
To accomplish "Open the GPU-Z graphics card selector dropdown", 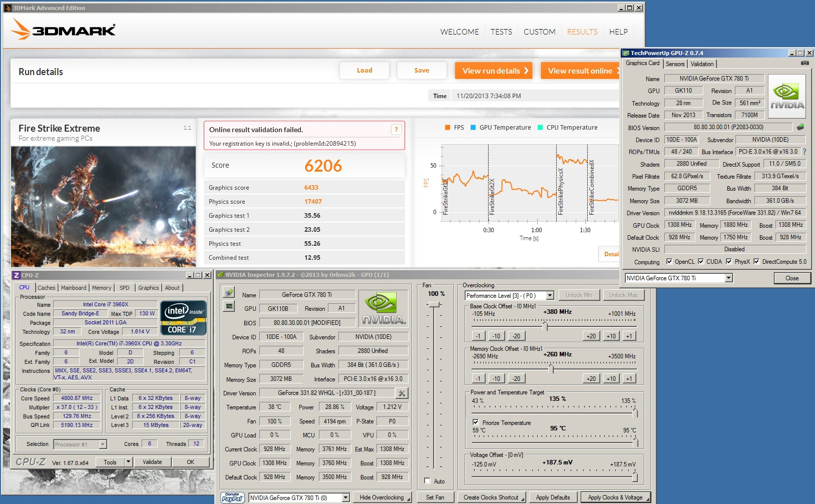I will pos(729,278).
